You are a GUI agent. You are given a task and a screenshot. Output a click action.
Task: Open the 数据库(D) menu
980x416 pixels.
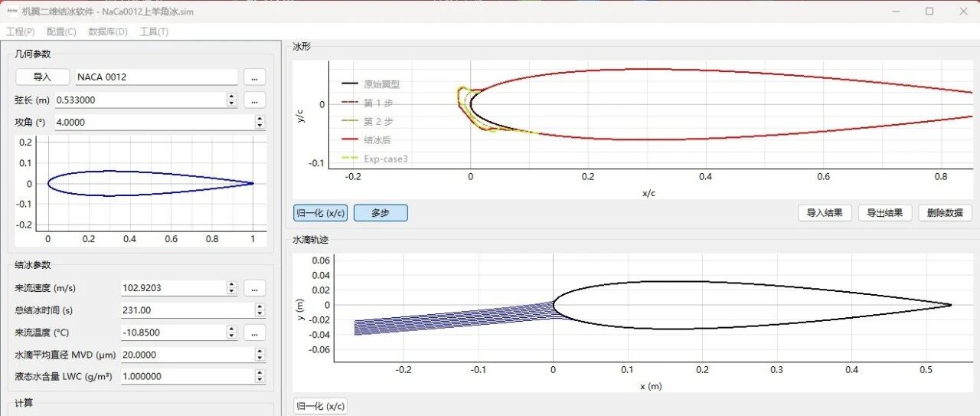click(108, 32)
